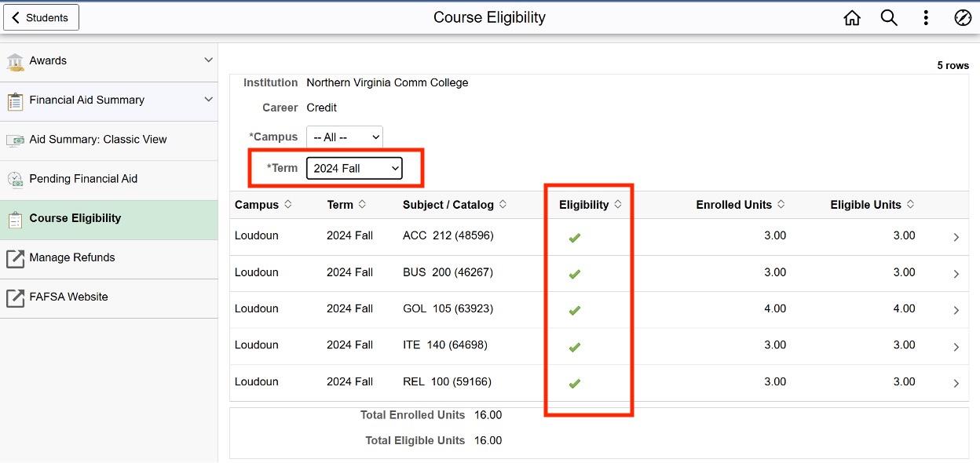Viewport: 980px width, 463px height.
Task: Click the compass NavBar icon
Action: tap(963, 18)
